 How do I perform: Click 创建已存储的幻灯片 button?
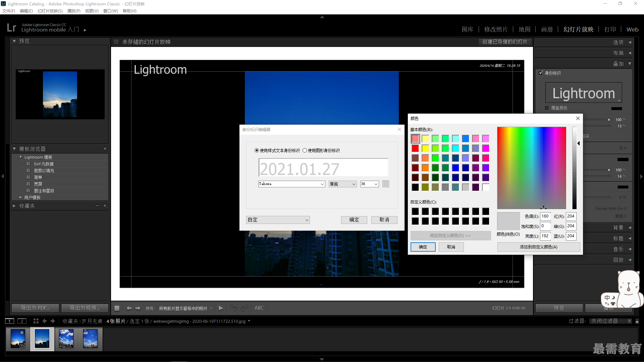pos(505,42)
